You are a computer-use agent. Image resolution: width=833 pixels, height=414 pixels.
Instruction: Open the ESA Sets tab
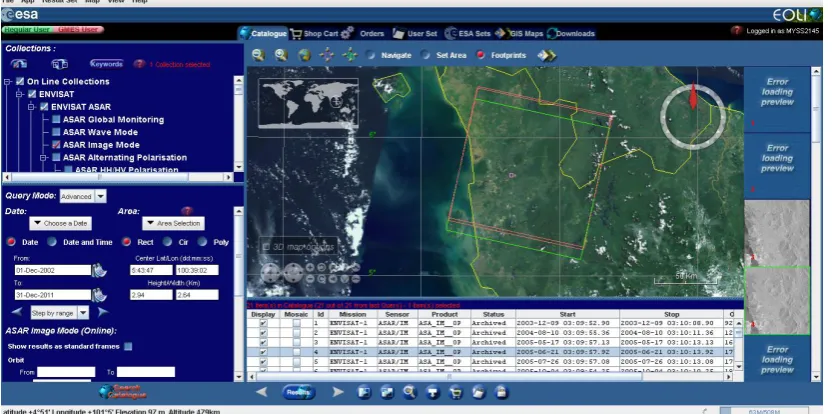pyautogui.click(x=468, y=33)
